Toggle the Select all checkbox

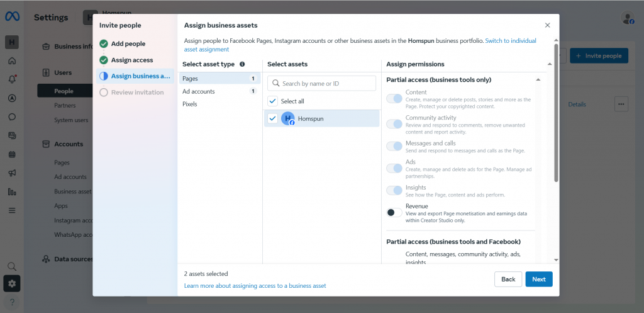coord(273,101)
